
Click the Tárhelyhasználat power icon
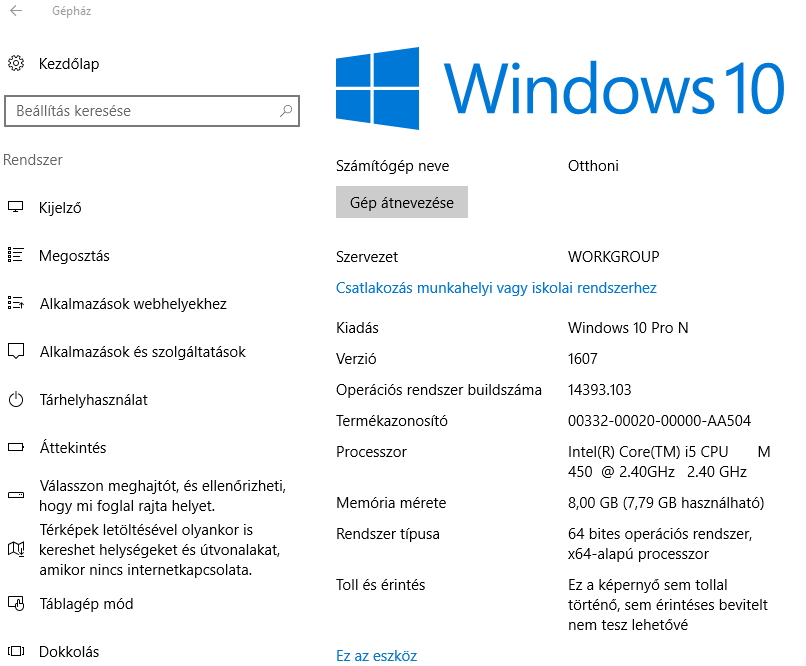pos(16,399)
